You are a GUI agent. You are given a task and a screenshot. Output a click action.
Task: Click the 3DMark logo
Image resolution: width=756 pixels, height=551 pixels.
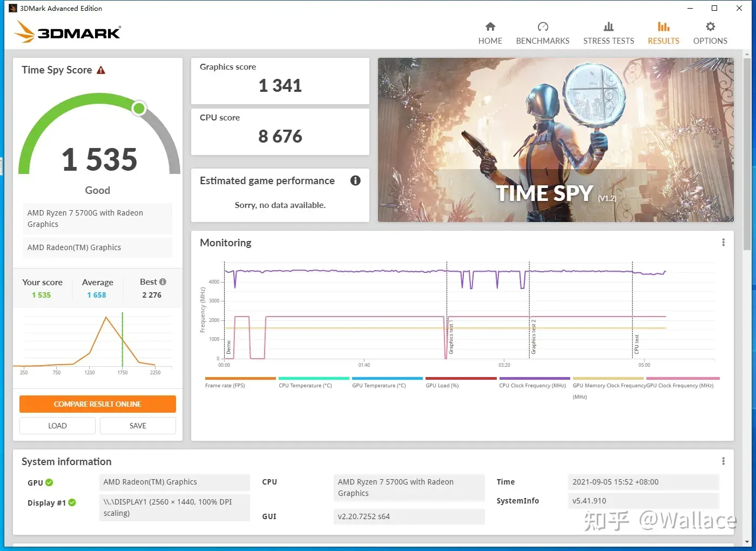tap(67, 31)
